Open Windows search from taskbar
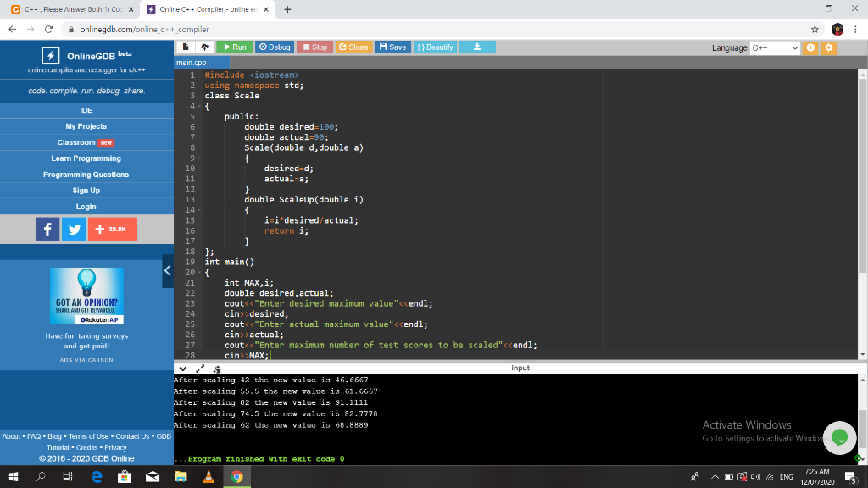Viewport: 868px width, 488px height. coord(41,476)
